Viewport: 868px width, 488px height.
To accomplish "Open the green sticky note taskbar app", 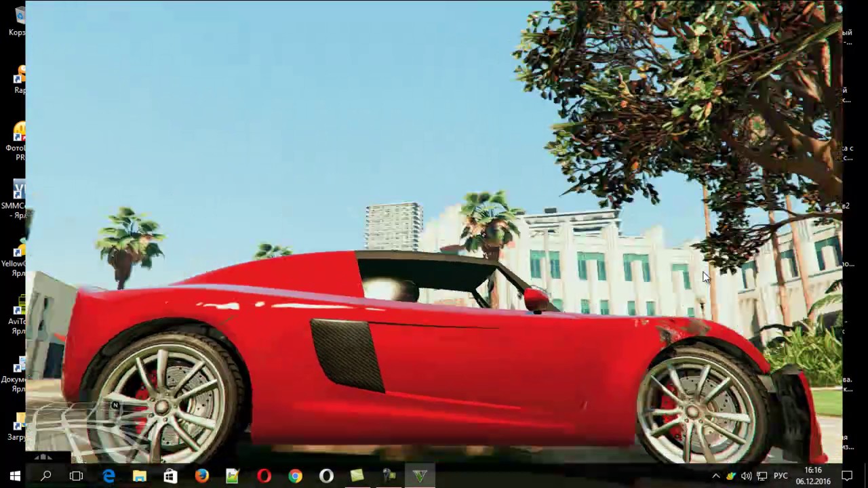I will point(357,476).
